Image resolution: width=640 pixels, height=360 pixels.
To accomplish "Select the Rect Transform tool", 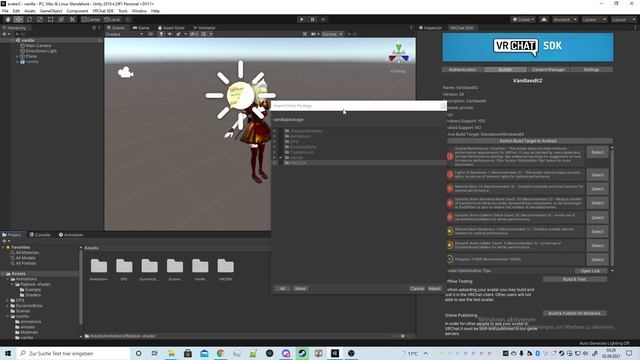I will point(51,20).
